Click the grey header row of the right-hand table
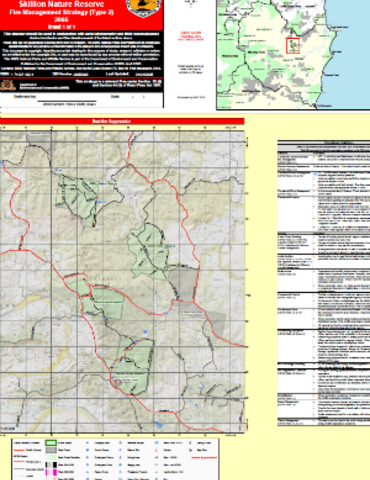The height and width of the screenshot is (480, 370). click(324, 143)
